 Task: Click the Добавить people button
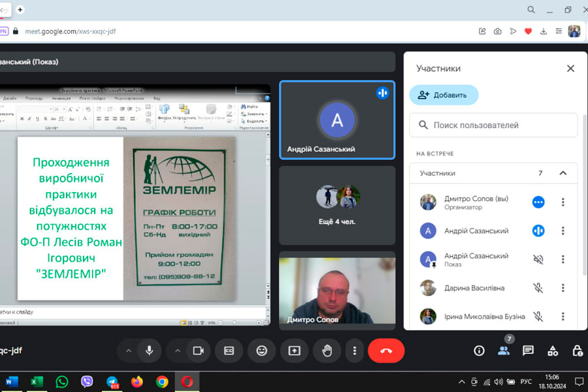[444, 95]
